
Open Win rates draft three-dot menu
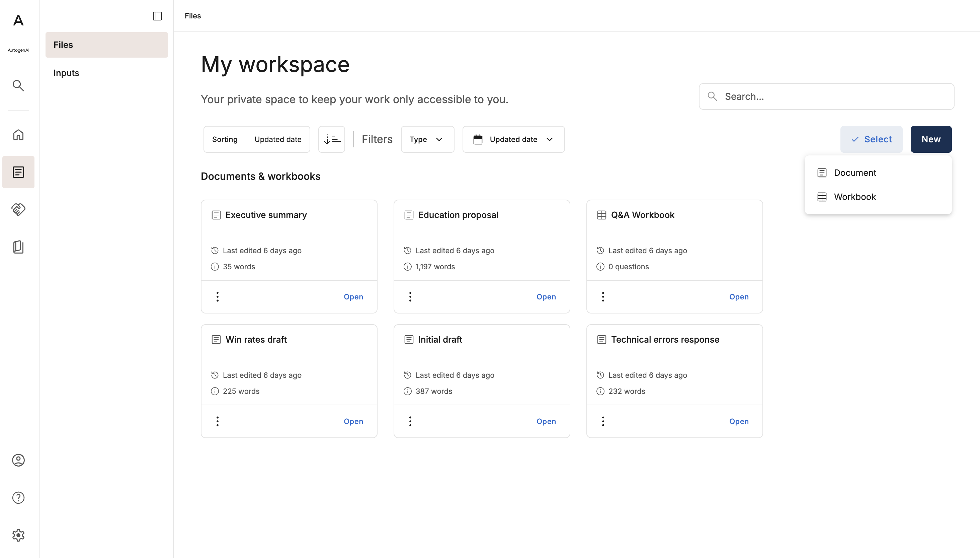click(x=218, y=421)
